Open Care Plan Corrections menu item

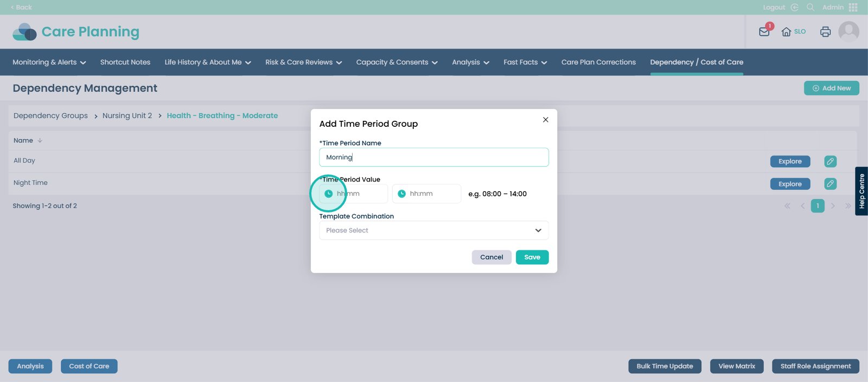coord(598,62)
